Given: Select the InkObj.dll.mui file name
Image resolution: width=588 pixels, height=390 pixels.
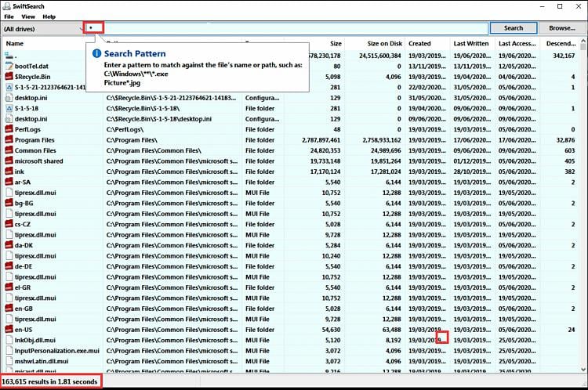Looking at the screenshot, I should (x=34, y=340).
